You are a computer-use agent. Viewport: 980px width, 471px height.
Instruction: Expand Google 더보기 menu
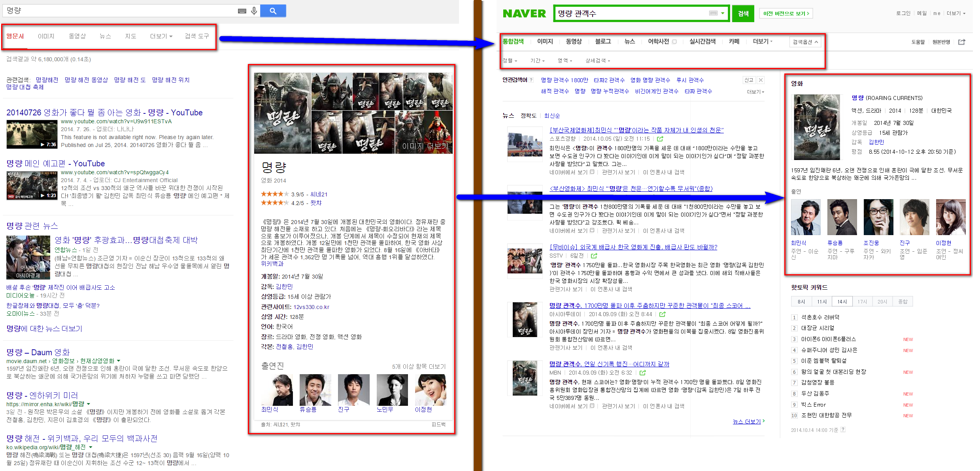161,36
